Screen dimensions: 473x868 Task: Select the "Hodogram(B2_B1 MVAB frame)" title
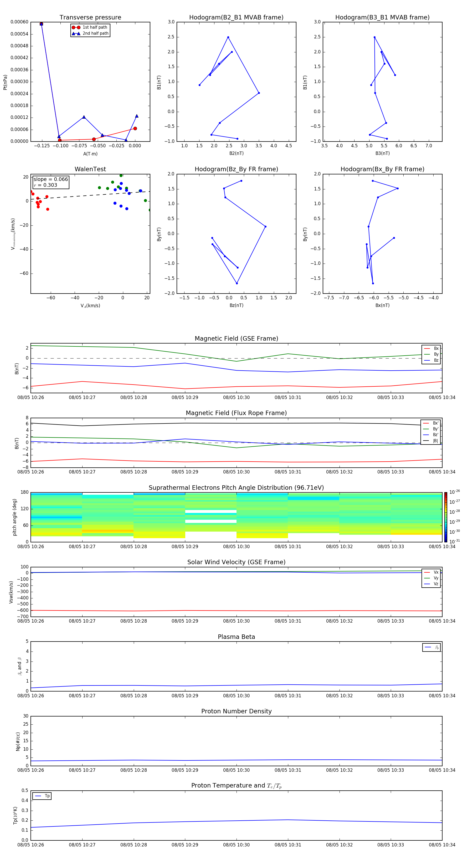point(236,18)
